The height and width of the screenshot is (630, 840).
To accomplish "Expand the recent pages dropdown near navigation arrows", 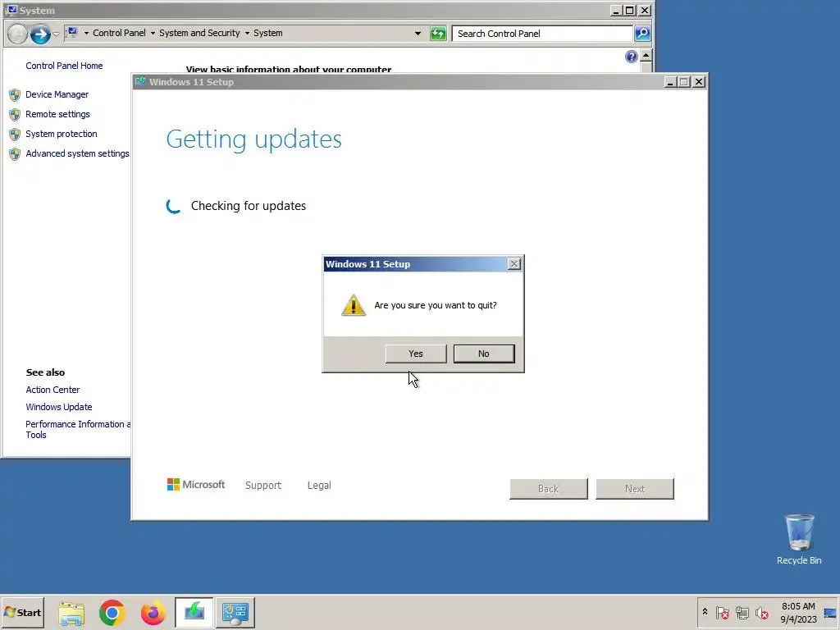I will point(56,34).
